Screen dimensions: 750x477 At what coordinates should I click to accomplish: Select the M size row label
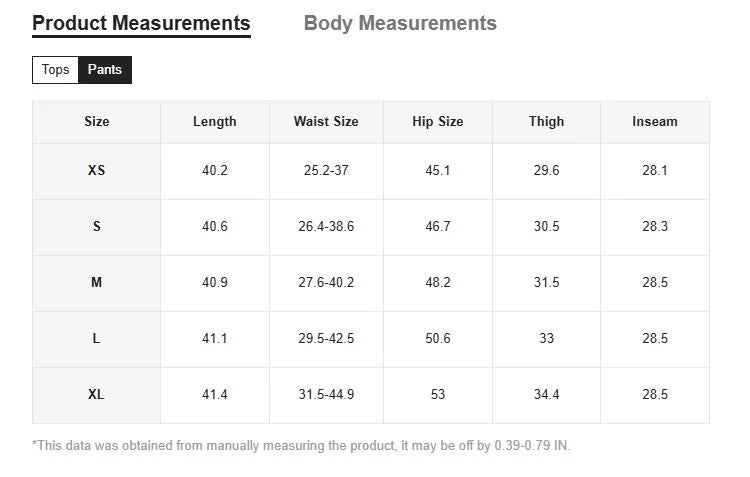[97, 283]
